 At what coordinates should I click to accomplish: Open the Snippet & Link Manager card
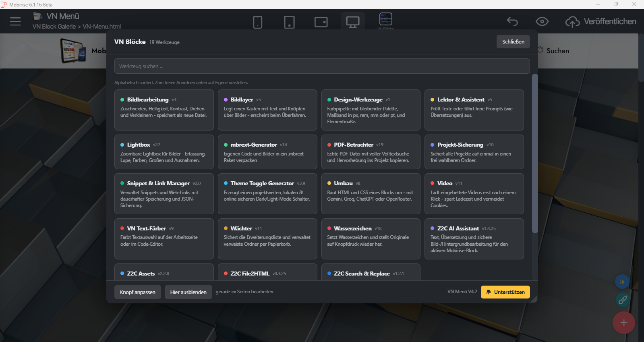click(x=164, y=194)
